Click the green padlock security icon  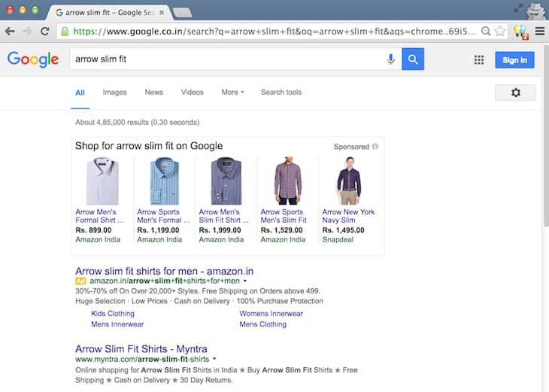pos(65,32)
